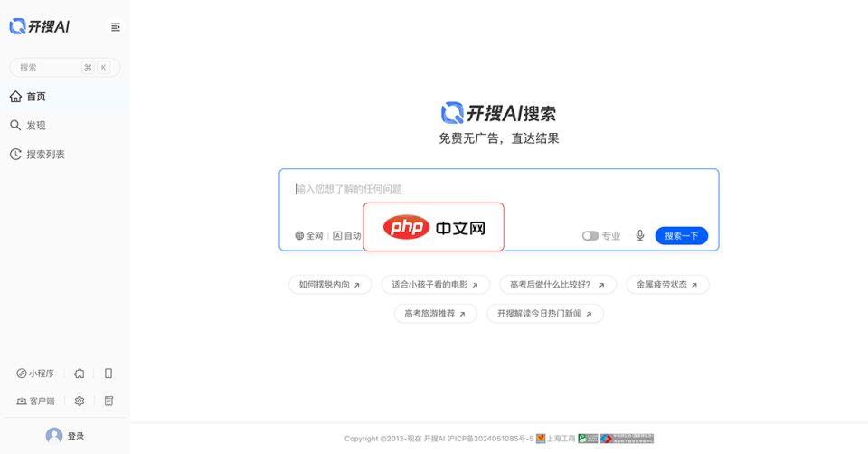This screenshot has height=454, width=868.
Task: Click in the main question input box
Action: click(499, 189)
